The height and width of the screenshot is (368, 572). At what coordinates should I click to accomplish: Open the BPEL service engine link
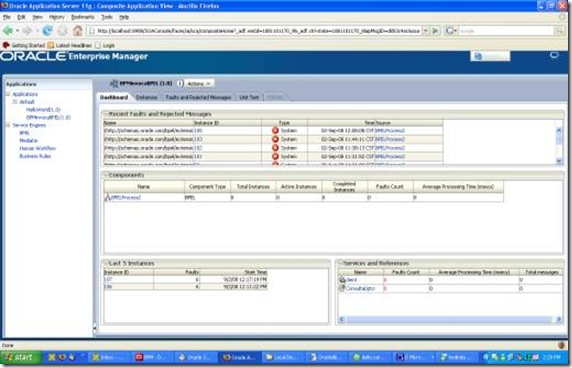pyautogui.click(x=24, y=133)
